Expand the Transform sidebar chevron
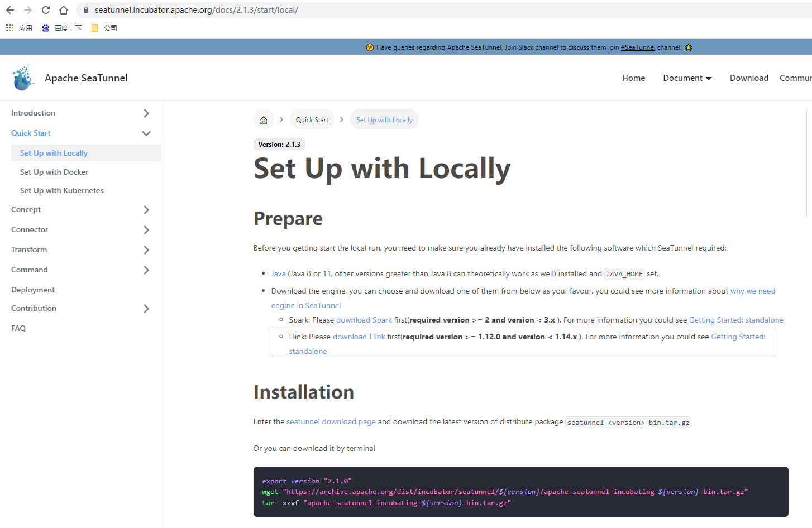The height and width of the screenshot is (528, 812). 146,250
